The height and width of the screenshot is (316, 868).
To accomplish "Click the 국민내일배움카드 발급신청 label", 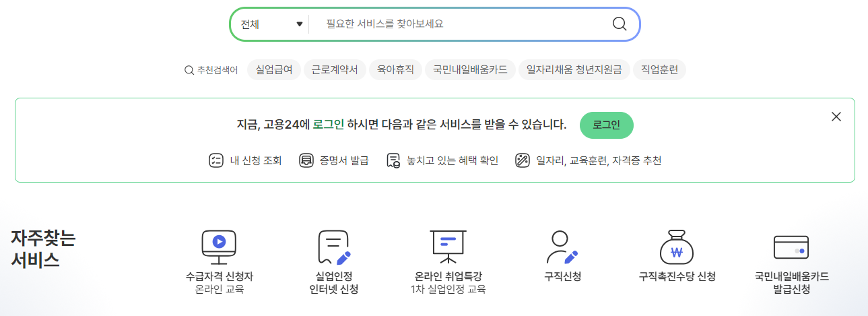I will coord(791,283).
